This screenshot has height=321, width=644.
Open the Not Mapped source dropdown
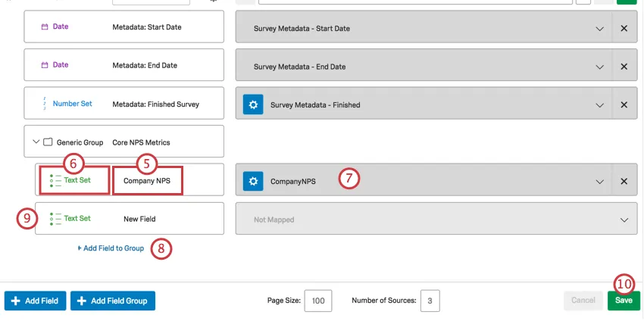[x=624, y=220]
